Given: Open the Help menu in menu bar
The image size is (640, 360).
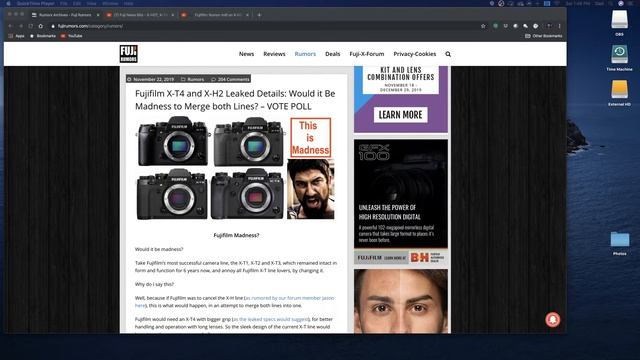Looking at the screenshot, I should (x=129, y=3).
